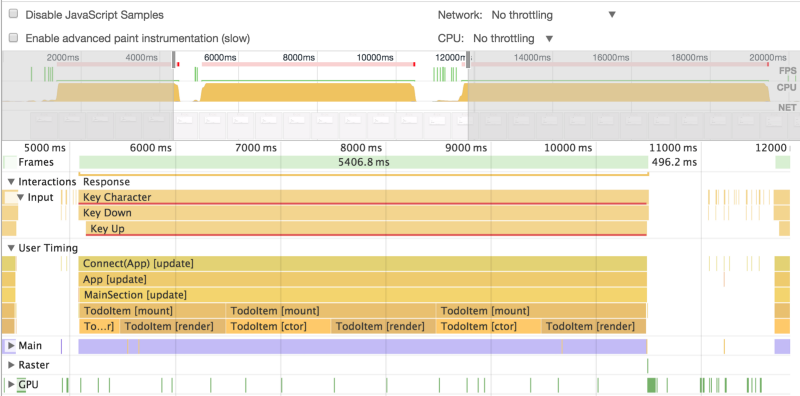The width and height of the screenshot is (800, 396).
Task: Collapse the User Timing section
Action: click(11, 249)
